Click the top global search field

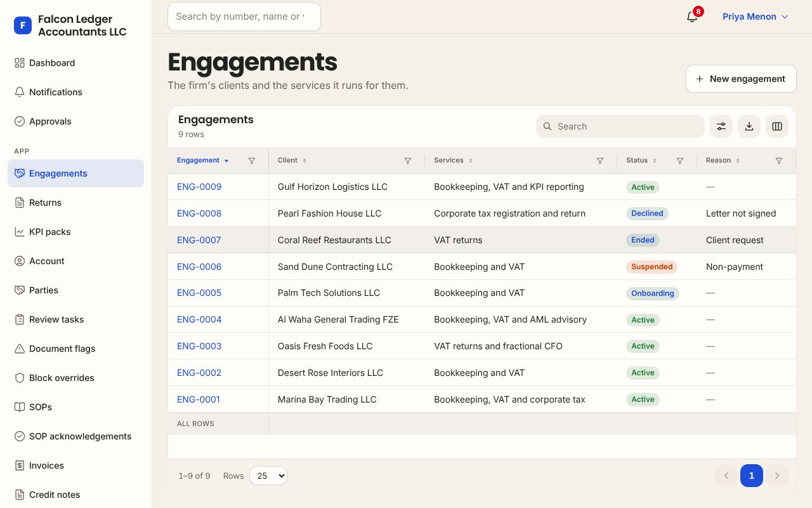pos(244,17)
